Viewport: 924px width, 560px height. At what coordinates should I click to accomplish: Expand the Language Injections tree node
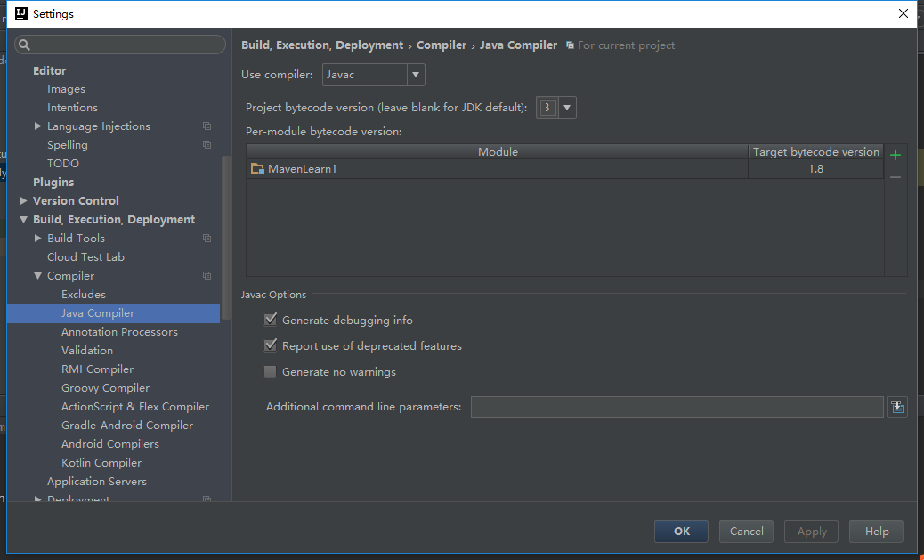click(37, 126)
